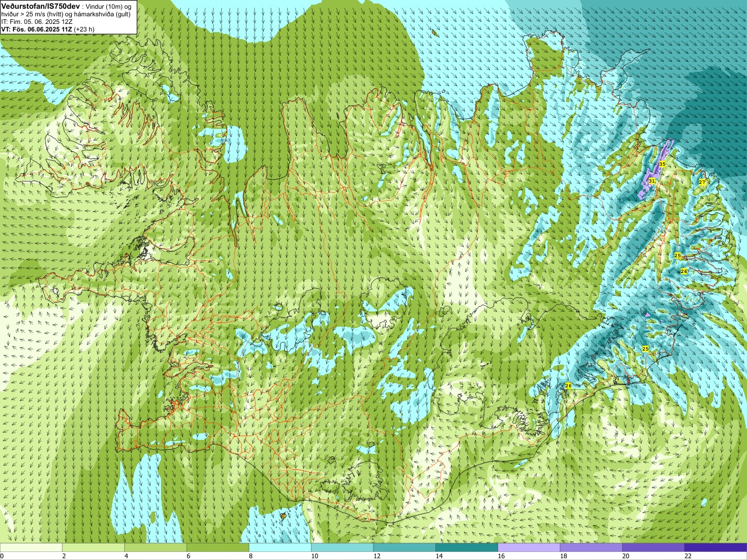Click the "IT: Fim. 05. 06. 2025 12Z" line

pos(37,22)
